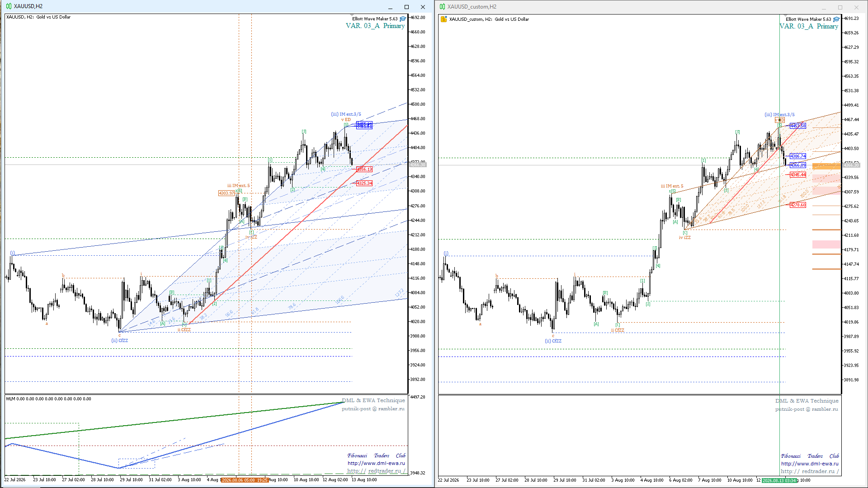868x488 pixels.
Task: Select the blue 4453.58 price label
Action: point(798,126)
